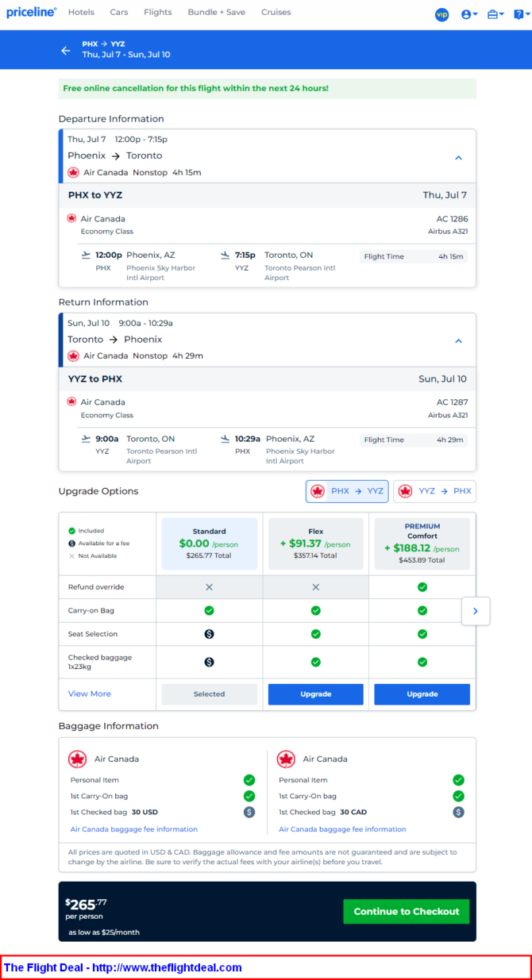Viewport: 532px width, 980px height.
Task: Collapse the Phoenix to Toronto departure details
Action: 458,157
